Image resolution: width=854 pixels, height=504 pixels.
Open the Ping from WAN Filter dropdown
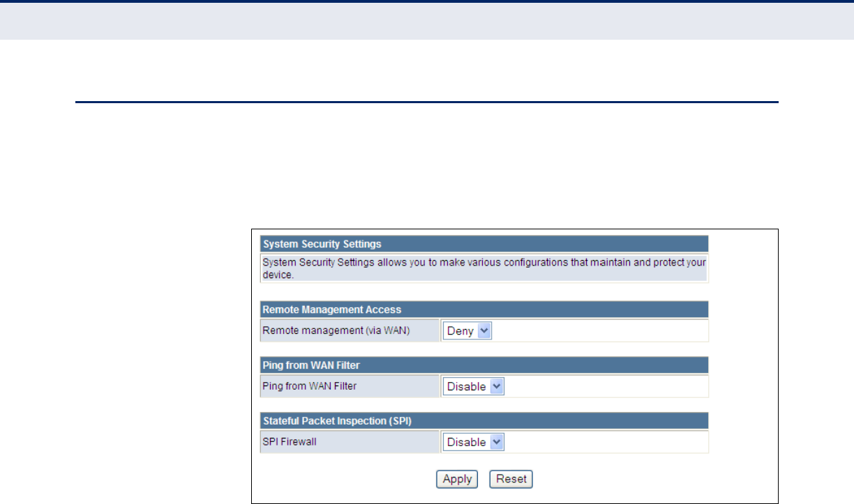click(x=473, y=386)
